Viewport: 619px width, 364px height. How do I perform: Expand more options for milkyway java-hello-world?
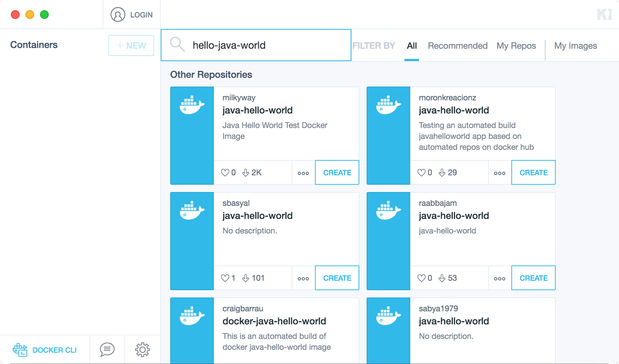(x=303, y=173)
